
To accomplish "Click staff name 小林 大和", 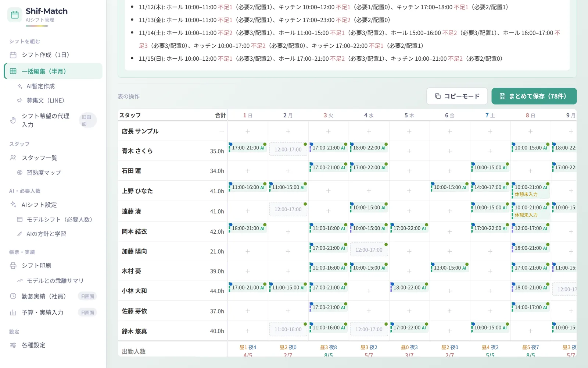I will click(135, 291).
